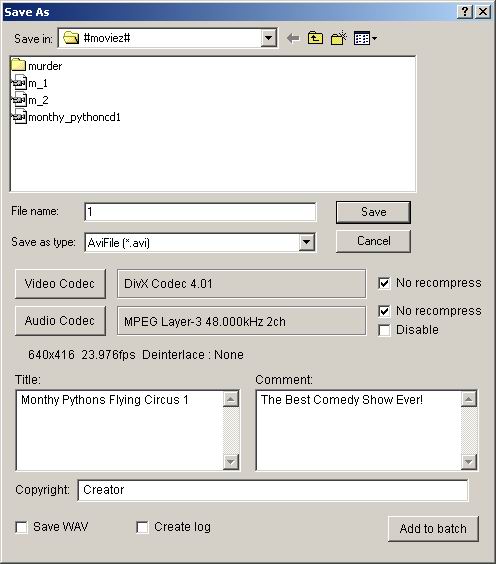Screen dimensions: 496x564
Task: Expand the Save as type dropdown
Action: click(x=306, y=242)
